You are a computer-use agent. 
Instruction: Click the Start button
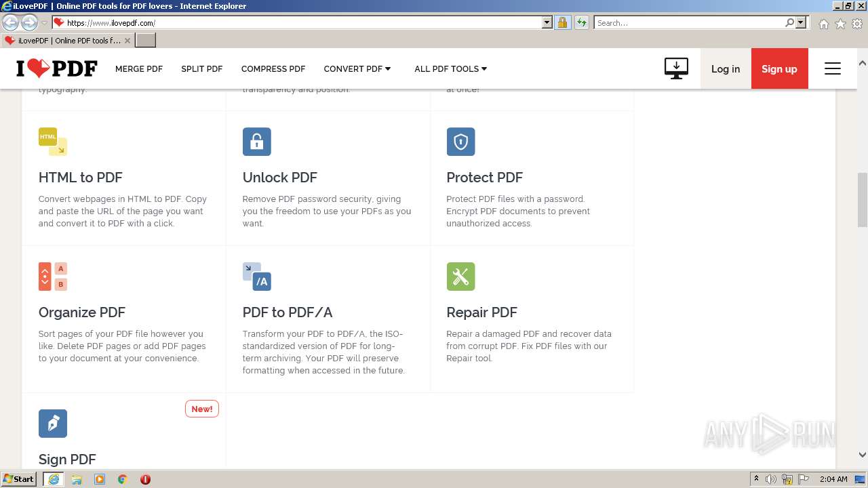pos(19,479)
